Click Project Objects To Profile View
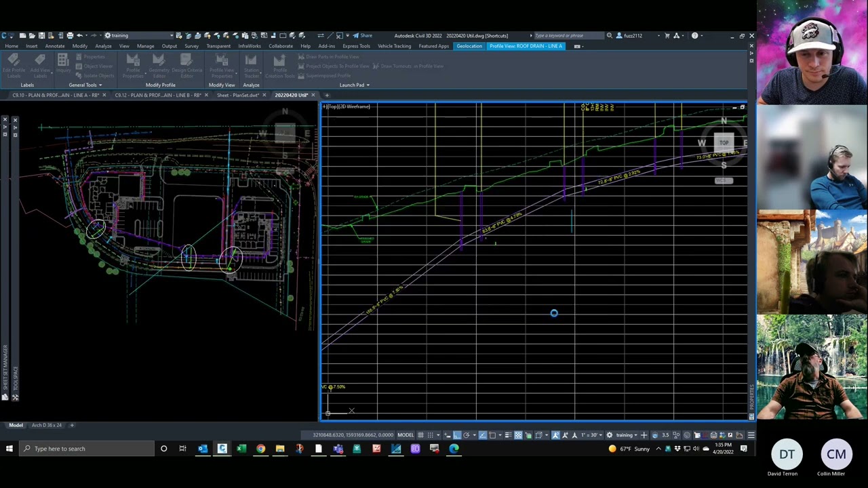Image resolution: width=868 pixels, height=488 pixels. [x=333, y=66]
